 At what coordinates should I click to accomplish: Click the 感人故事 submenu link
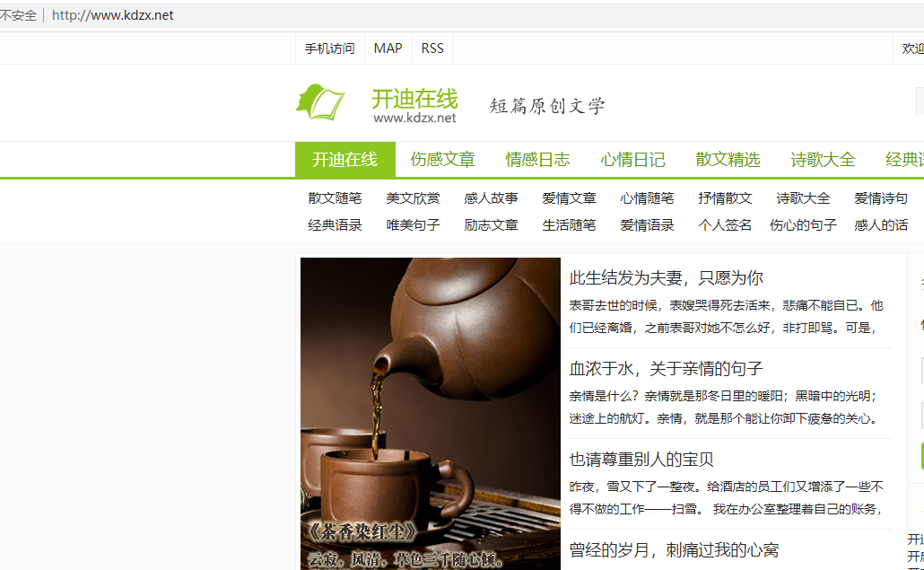tap(490, 198)
